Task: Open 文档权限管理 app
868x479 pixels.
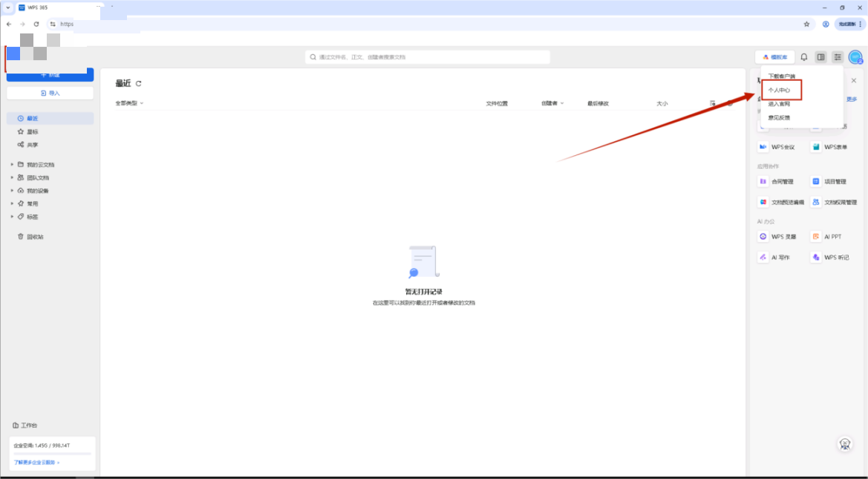Action: coord(835,203)
